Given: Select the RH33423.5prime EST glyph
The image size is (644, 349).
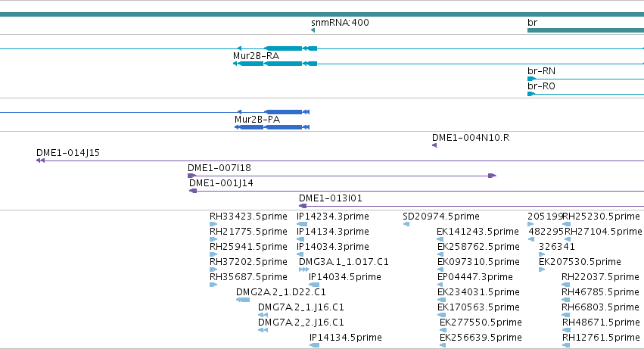Looking at the screenshot, I should (x=213, y=224).
